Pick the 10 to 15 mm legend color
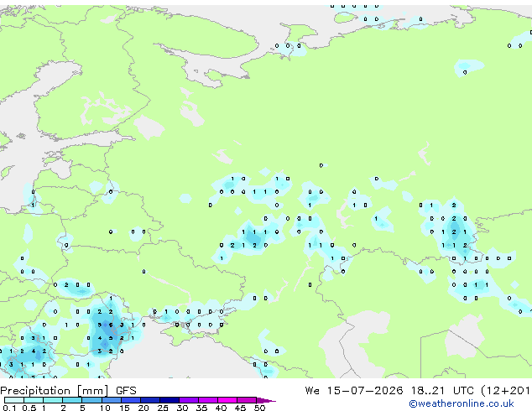532x411 pixels. point(112,400)
